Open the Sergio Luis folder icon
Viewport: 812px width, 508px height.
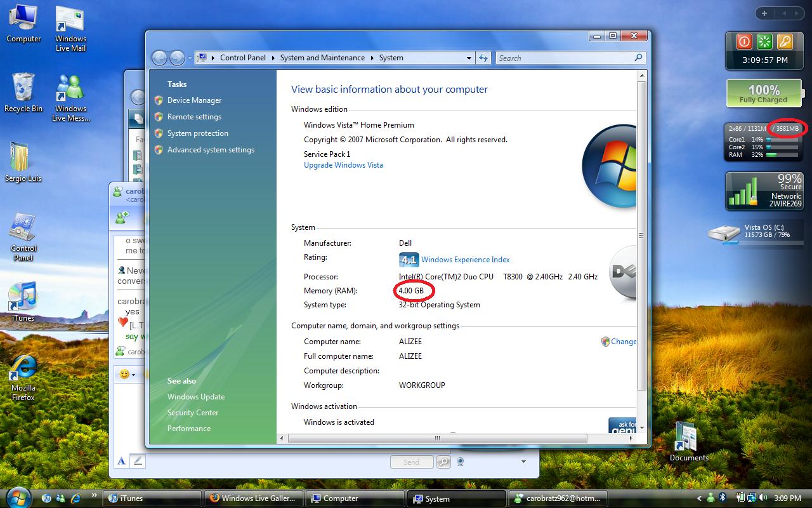tap(23, 163)
